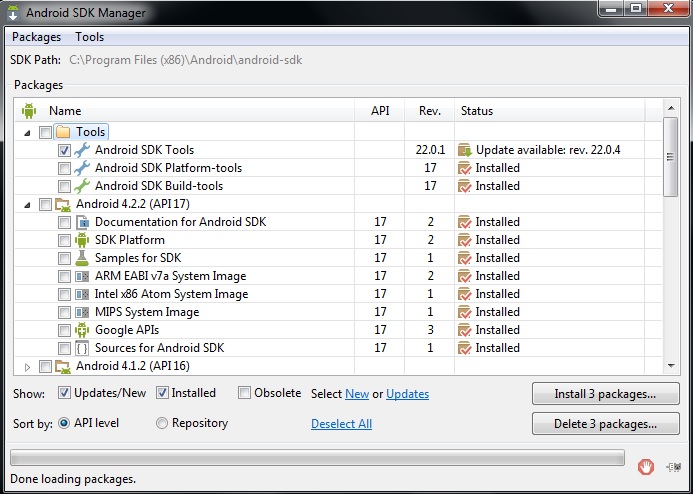Image resolution: width=693 pixels, height=494 pixels.
Task: Collapse the Android 4.2.2 (API 17) group
Action: [x=27, y=204]
